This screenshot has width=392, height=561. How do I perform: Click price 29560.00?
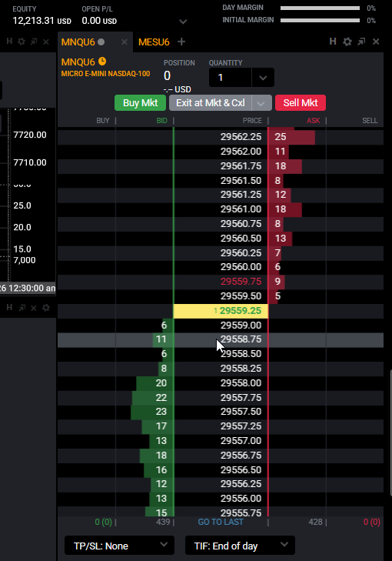point(241,267)
